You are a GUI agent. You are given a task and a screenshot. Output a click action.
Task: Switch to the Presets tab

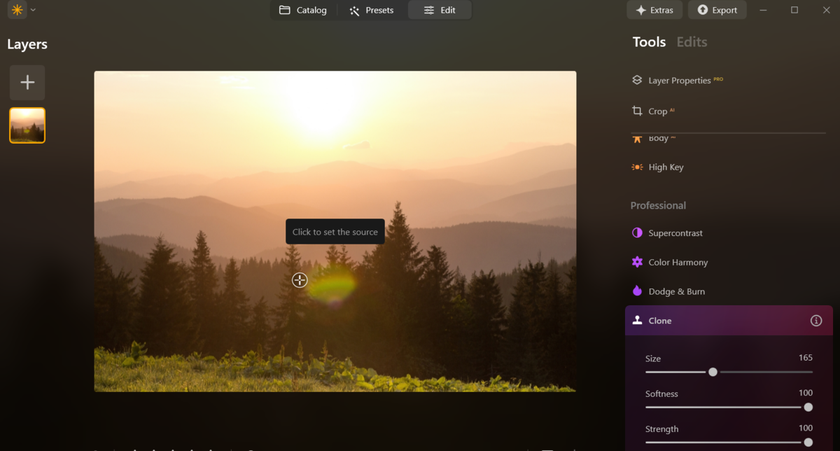371,10
